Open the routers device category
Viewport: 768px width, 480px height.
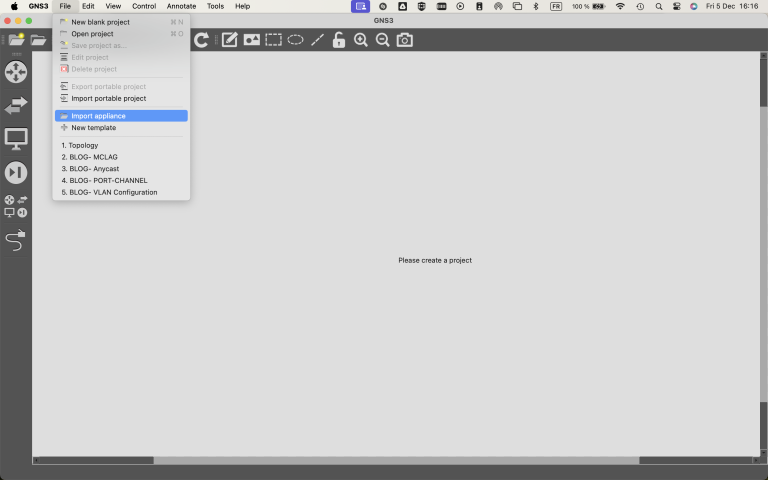pos(16,72)
